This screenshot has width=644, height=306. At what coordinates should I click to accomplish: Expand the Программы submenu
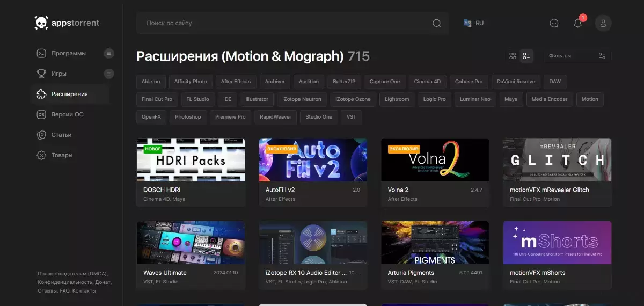tap(109, 53)
